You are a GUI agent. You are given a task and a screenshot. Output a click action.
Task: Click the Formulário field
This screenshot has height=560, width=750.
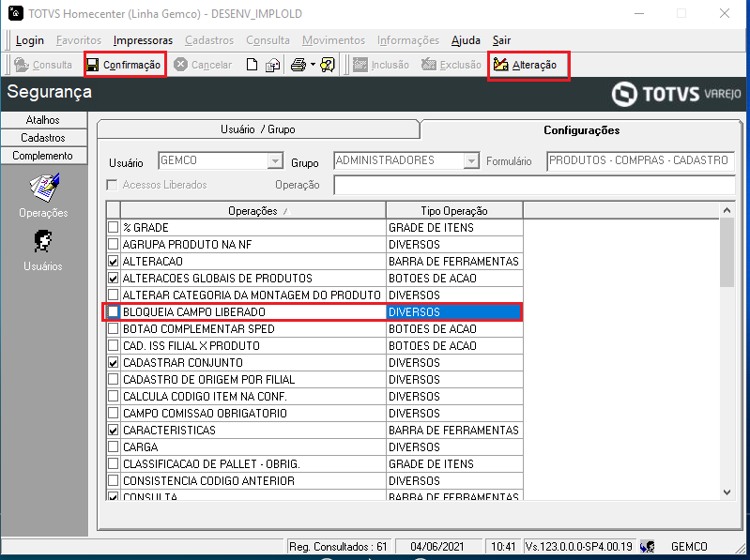[x=640, y=160]
